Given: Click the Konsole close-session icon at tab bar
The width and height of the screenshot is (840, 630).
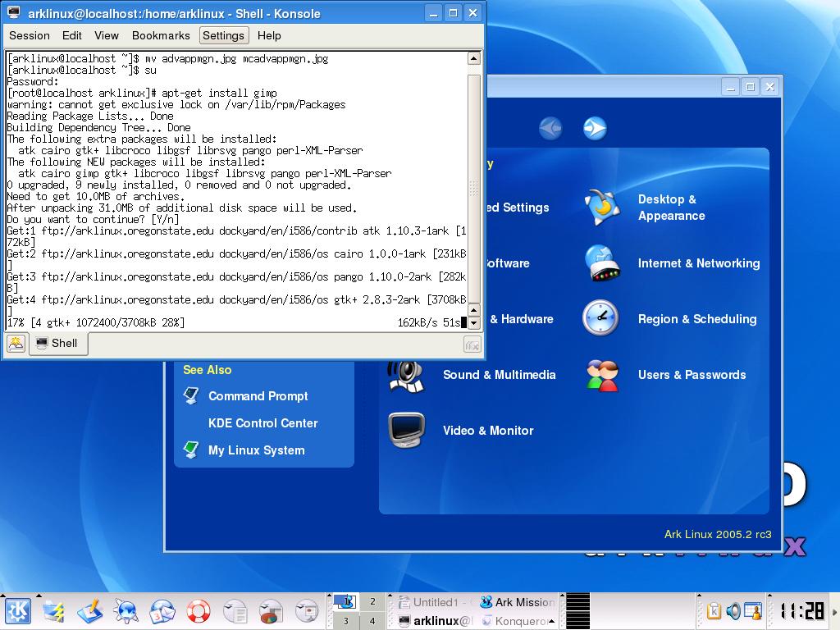Looking at the screenshot, I should click(472, 345).
